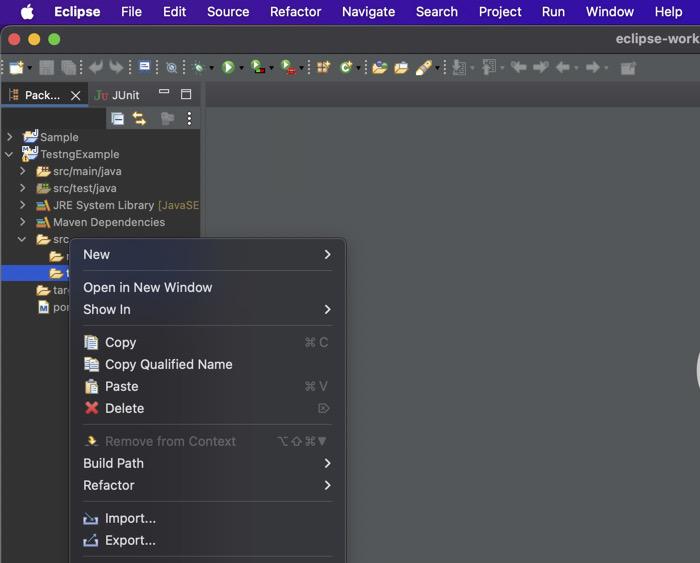Click the External Tools run icon
Viewport: 700px width, 563px height.
288,67
